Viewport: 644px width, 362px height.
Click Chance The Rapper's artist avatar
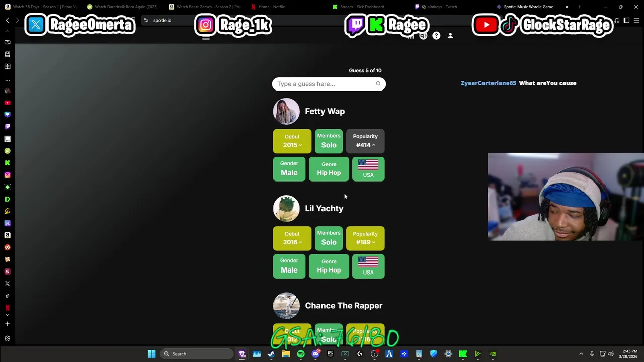286,306
